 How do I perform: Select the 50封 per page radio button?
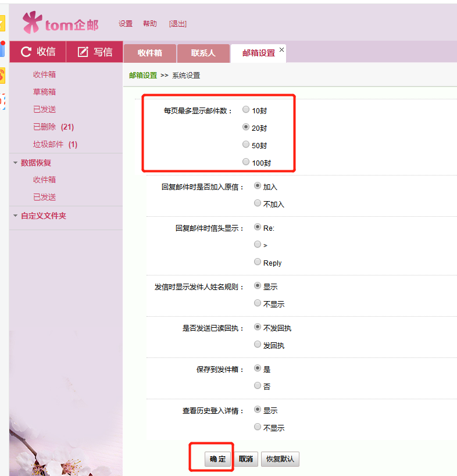pyautogui.click(x=246, y=144)
